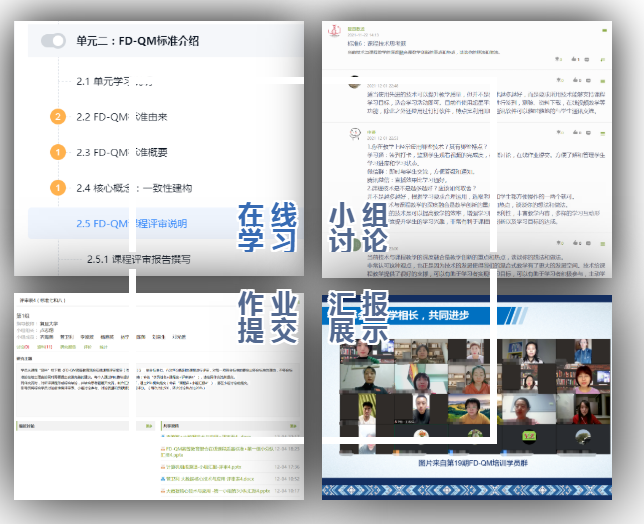Screen dimensions: 644x524
Task: Select fifth green tab under group members
Action: pyautogui.click(x=103, y=347)
